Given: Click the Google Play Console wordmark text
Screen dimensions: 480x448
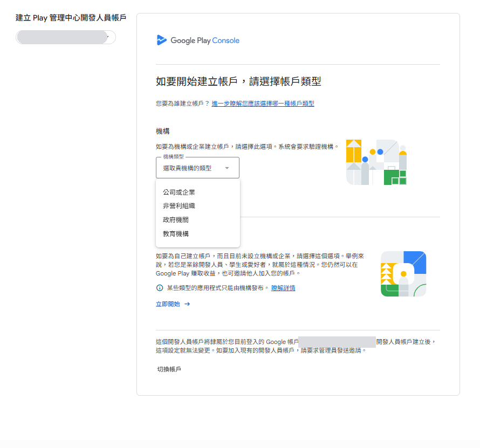Looking at the screenshot, I should coord(205,40).
